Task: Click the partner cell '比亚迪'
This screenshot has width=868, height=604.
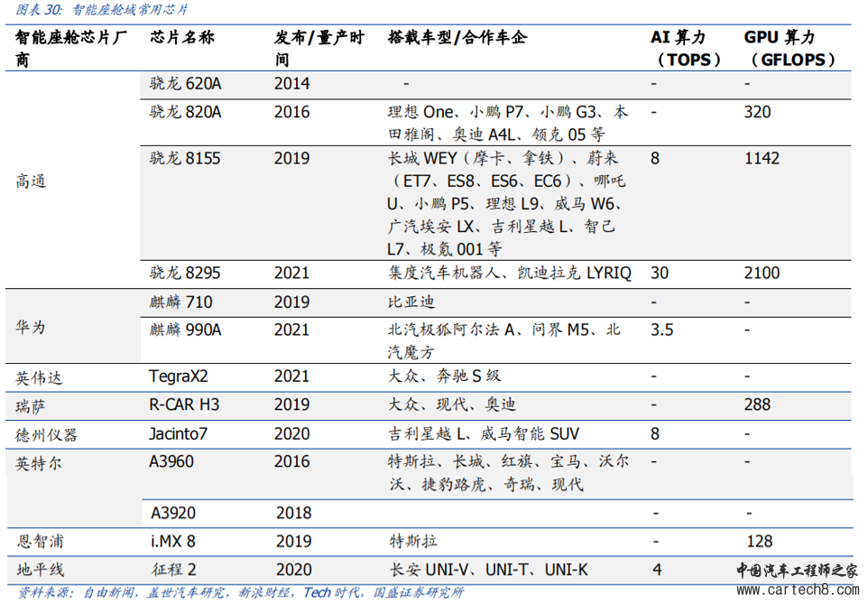Action: pyautogui.click(x=411, y=302)
